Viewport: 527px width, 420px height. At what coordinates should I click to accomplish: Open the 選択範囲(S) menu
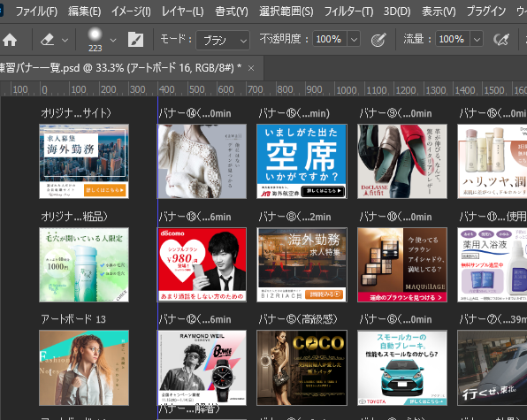pos(286,11)
